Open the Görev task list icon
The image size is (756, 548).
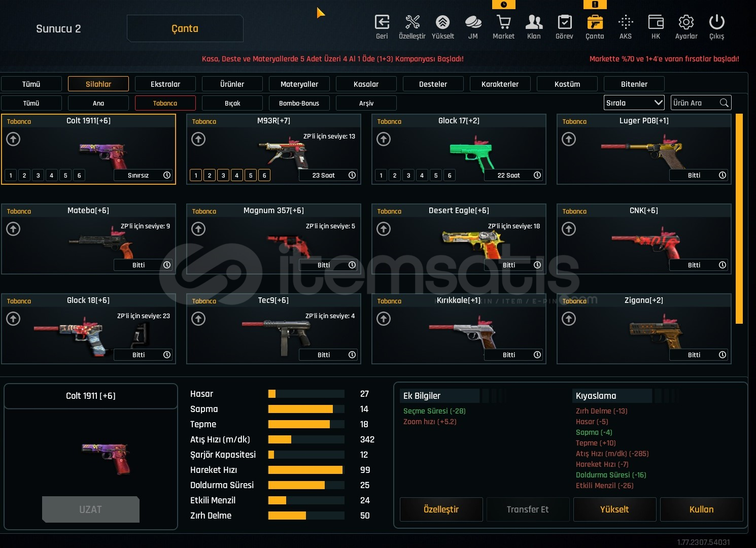pos(564,22)
